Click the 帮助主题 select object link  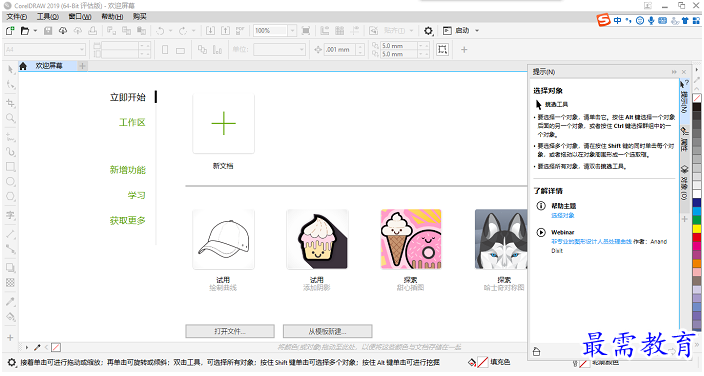click(563, 216)
